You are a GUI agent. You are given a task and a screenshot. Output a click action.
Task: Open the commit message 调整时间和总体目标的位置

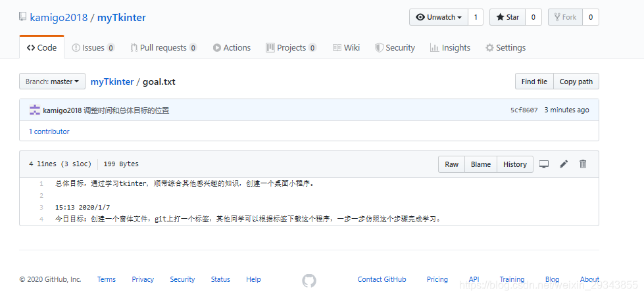pyautogui.click(x=126, y=110)
